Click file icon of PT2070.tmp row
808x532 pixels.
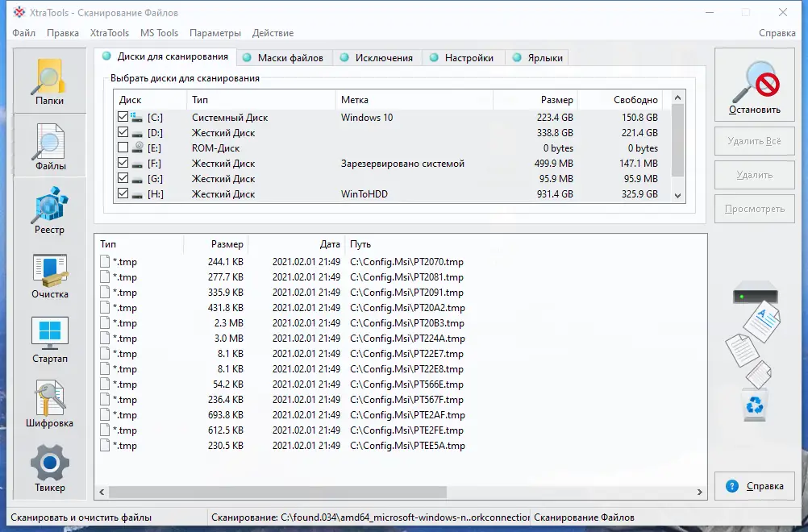pyautogui.click(x=105, y=261)
